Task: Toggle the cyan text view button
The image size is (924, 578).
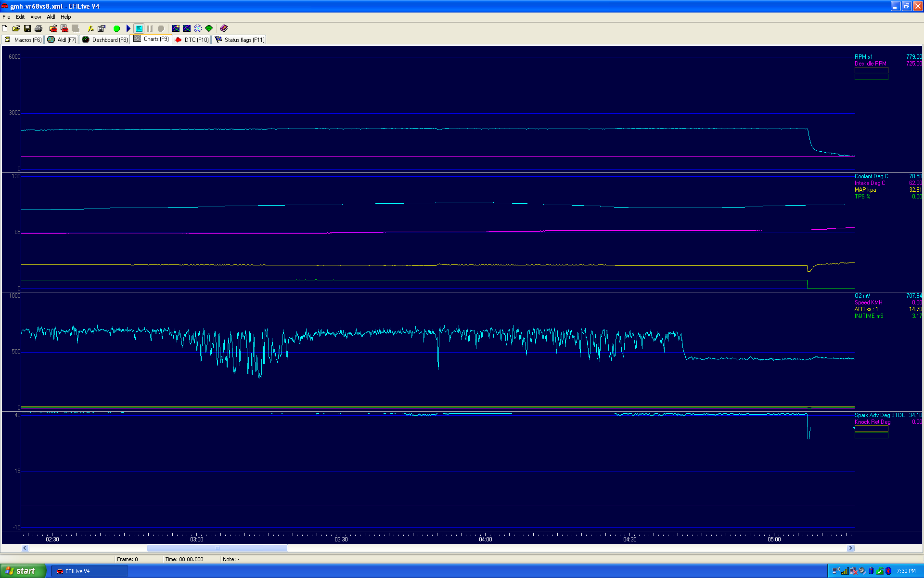Action: [x=139, y=28]
